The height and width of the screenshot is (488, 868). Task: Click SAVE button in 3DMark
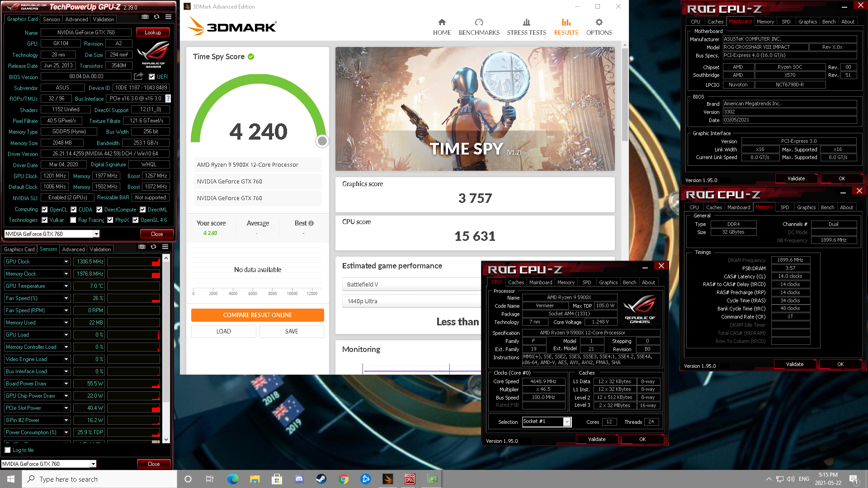(292, 331)
